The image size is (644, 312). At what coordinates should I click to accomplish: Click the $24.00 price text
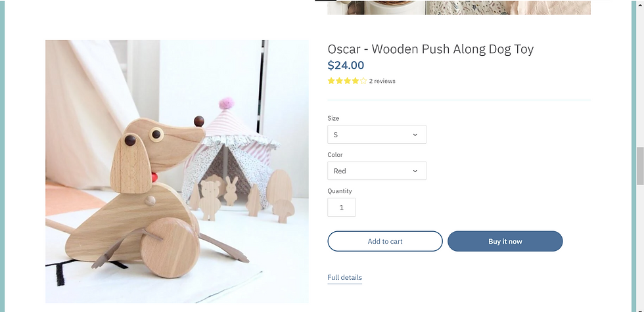click(x=346, y=65)
